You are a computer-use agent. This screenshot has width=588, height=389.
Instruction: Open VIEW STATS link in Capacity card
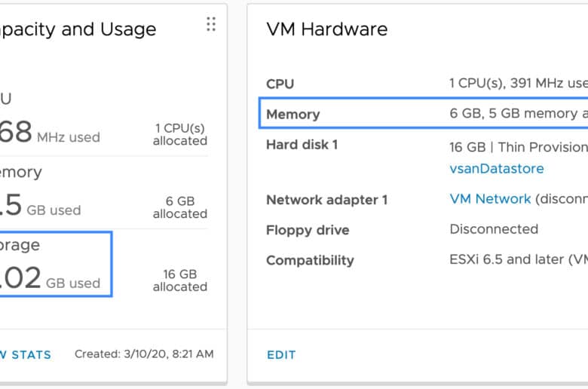[26, 355]
